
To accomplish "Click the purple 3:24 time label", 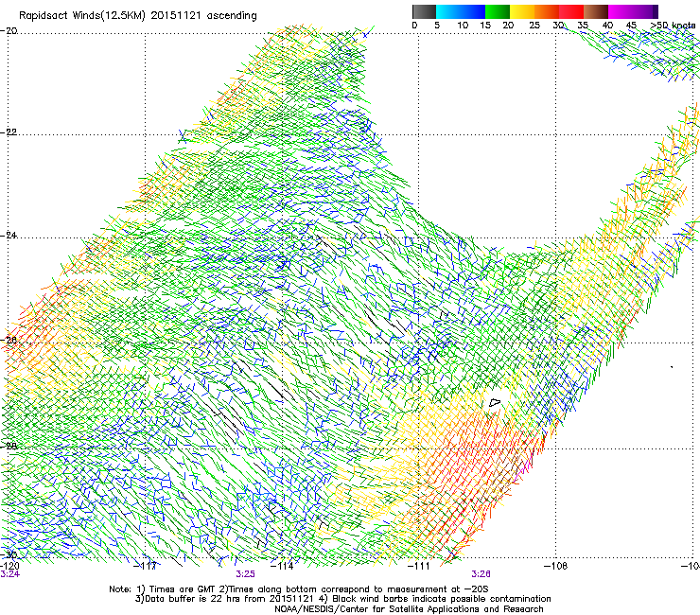I will tap(9, 574).
